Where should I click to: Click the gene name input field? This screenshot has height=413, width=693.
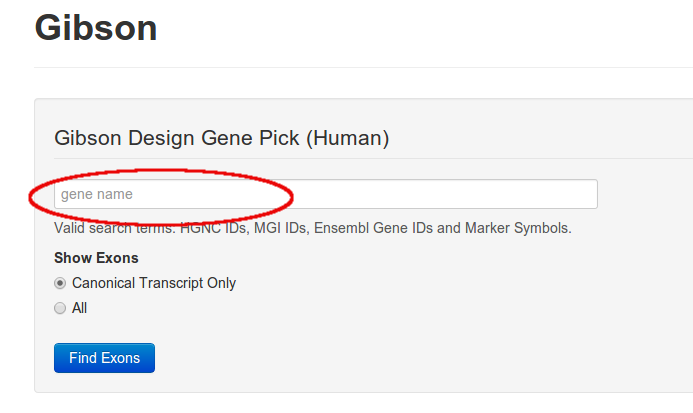[x=325, y=194]
